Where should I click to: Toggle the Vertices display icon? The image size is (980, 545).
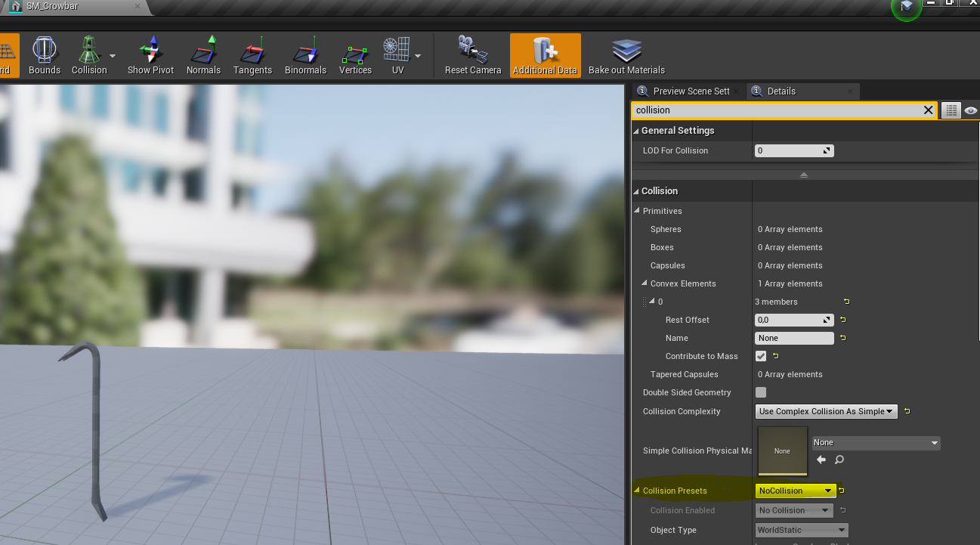coord(355,55)
